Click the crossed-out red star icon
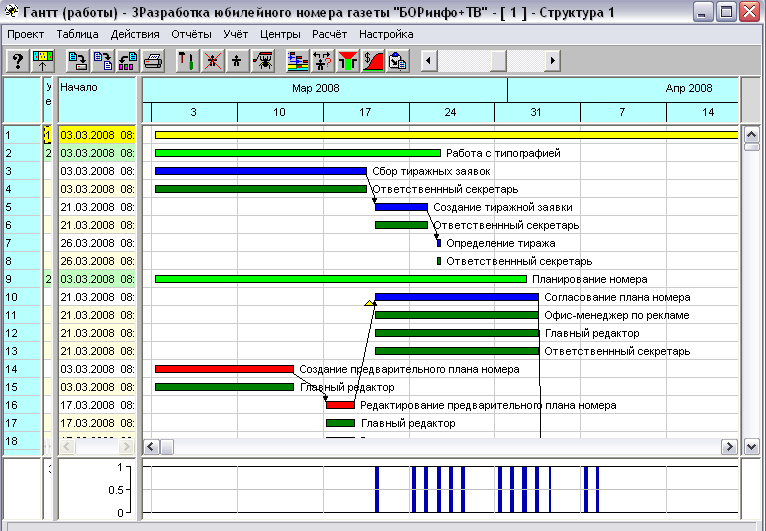This screenshot has width=766, height=531. click(212, 61)
